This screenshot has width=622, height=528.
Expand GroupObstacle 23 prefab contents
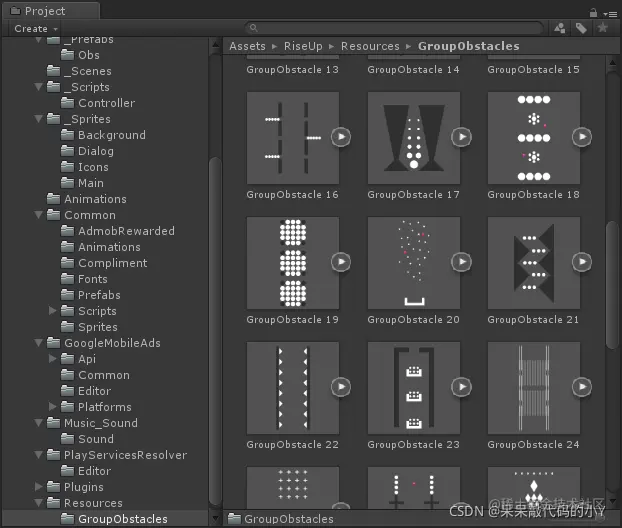click(x=461, y=387)
